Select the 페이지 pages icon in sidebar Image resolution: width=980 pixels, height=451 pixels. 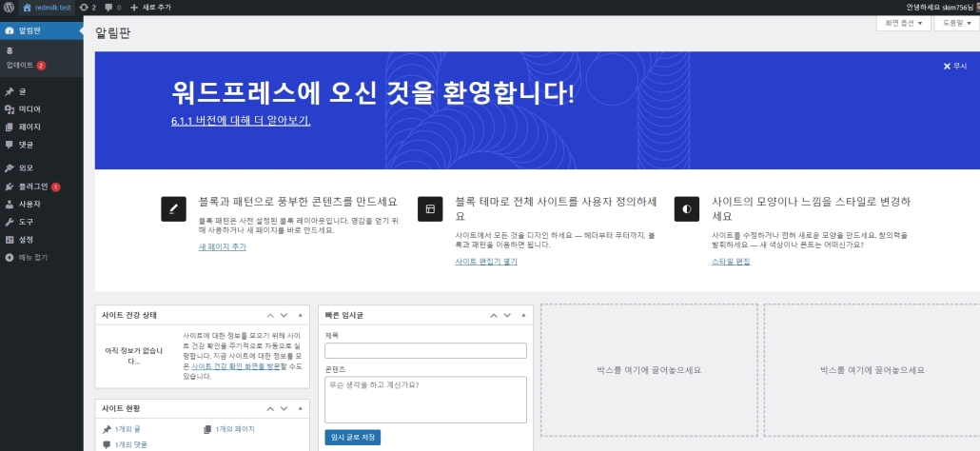[9, 127]
